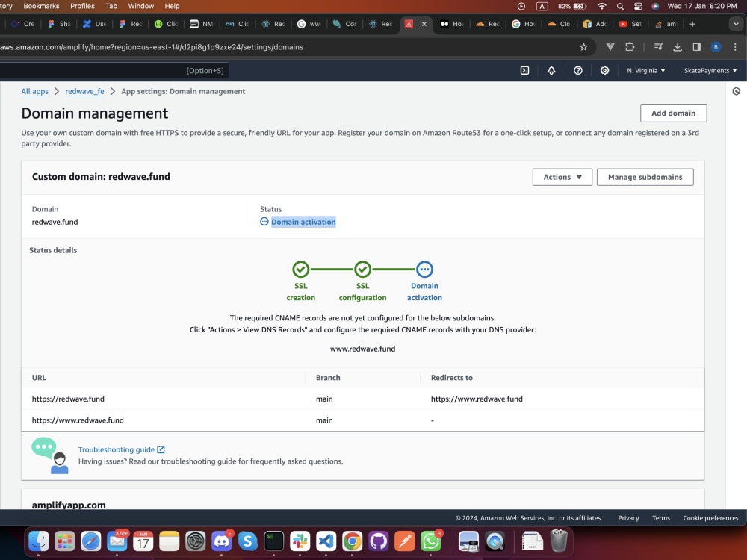Open Trash in the dock

coord(559,541)
